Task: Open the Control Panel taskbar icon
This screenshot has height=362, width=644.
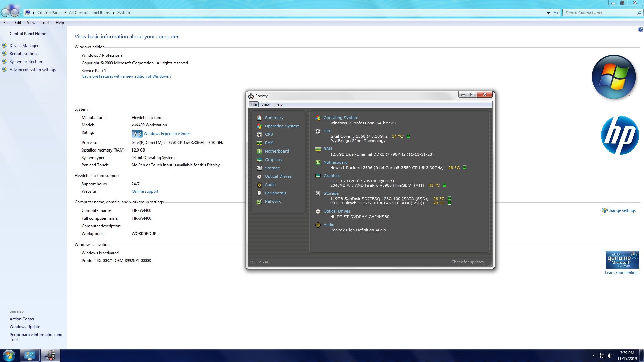Action: click(x=30, y=355)
